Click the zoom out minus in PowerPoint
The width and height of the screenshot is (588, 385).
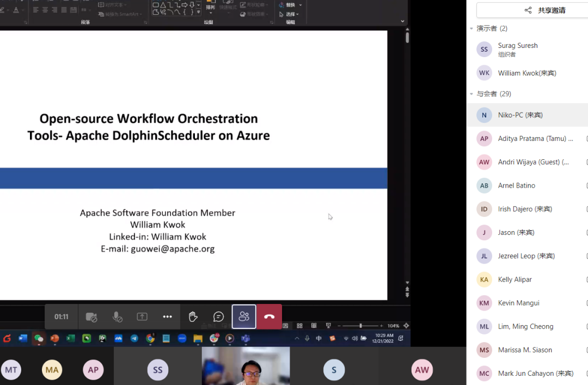pos(339,326)
